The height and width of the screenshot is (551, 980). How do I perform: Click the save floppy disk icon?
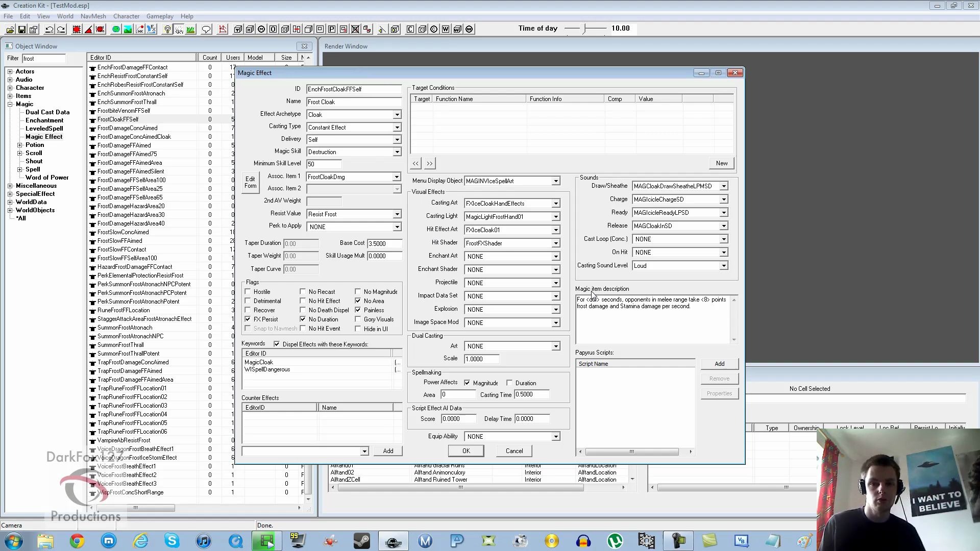coord(22,29)
